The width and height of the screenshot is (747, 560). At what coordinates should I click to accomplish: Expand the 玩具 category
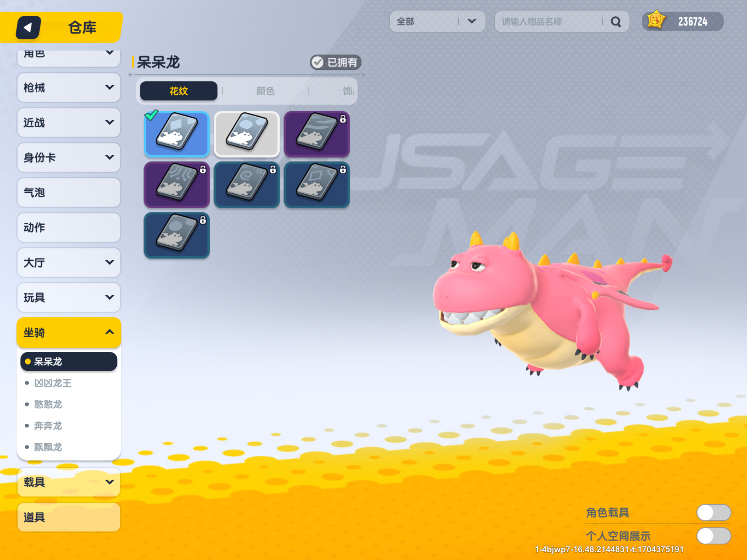(x=69, y=297)
